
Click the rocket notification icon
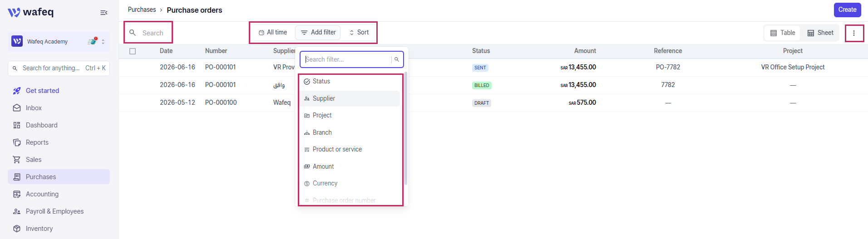[x=93, y=41]
